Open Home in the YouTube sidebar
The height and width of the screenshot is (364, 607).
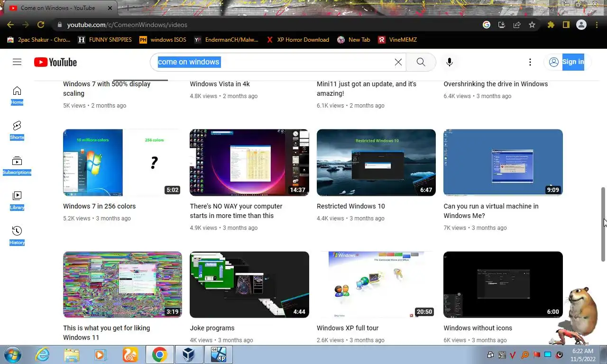tap(17, 95)
